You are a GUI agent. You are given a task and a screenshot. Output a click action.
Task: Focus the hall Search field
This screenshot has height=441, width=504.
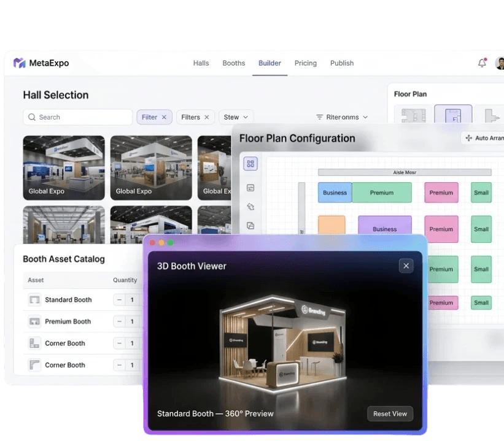coord(78,117)
